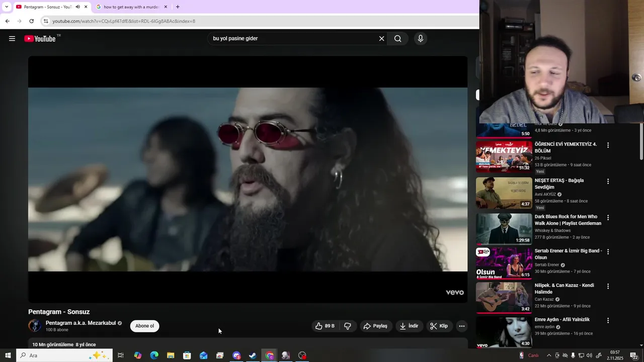Screen dimensions: 644x362
Task: Open notification center in system tray
Action: tap(634, 355)
